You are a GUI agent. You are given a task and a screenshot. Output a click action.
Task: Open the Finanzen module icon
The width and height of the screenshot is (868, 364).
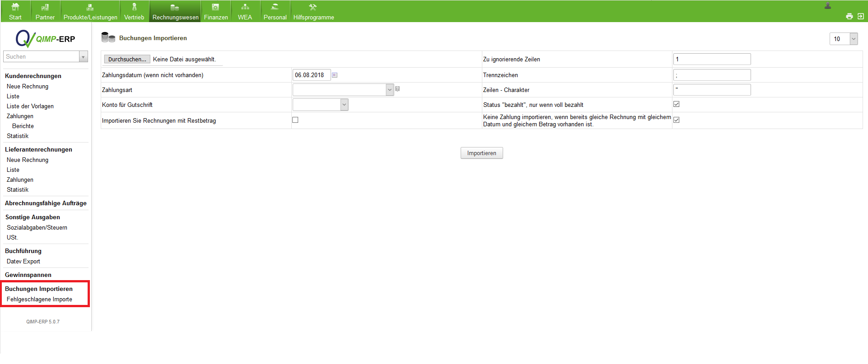click(x=215, y=7)
